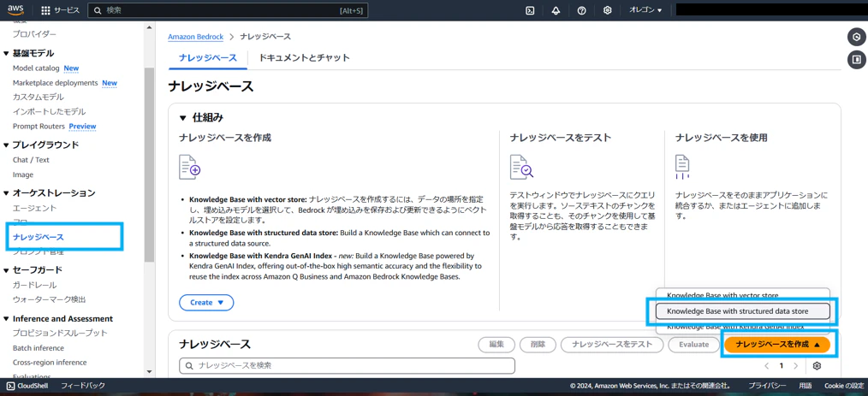The height and width of the screenshot is (396, 868).
Task: Open Batch inference in sidebar
Action: [39, 348]
